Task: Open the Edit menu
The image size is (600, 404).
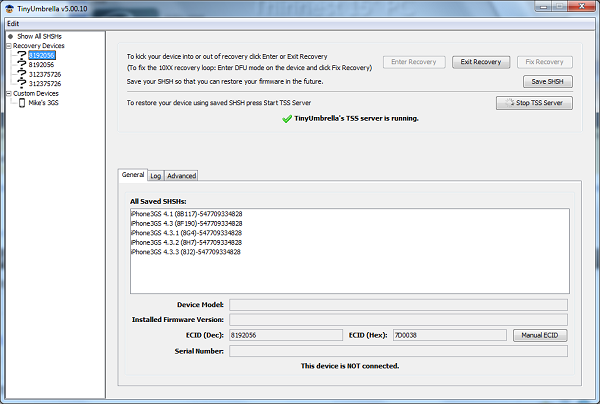Action: tap(13, 24)
